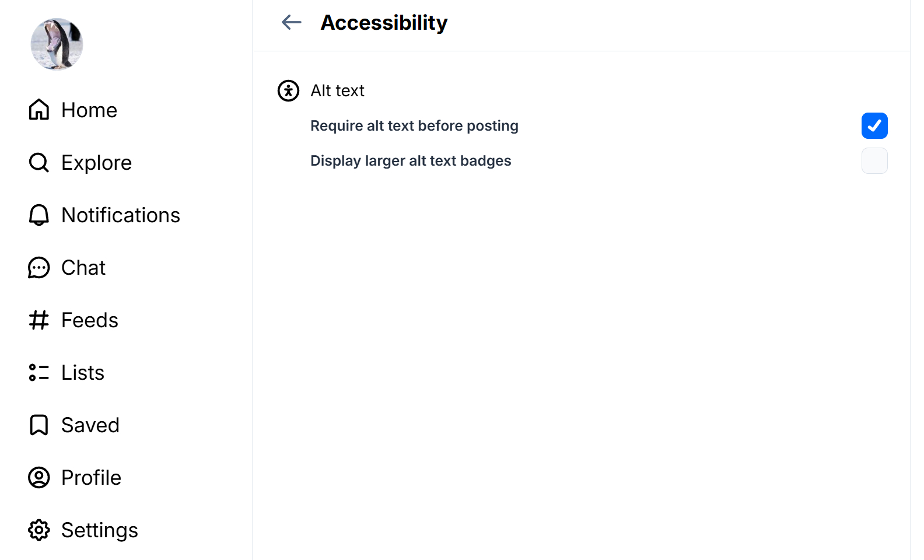Open Explore via the magnifier icon
The width and height of the screenshot is (924, 560).
pos(39,162)
